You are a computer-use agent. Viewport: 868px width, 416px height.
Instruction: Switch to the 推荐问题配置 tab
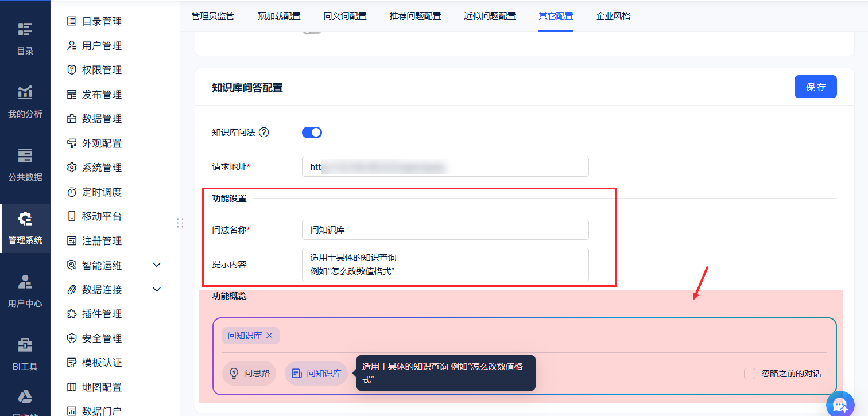pyautogui.click(x=415, y=16)
